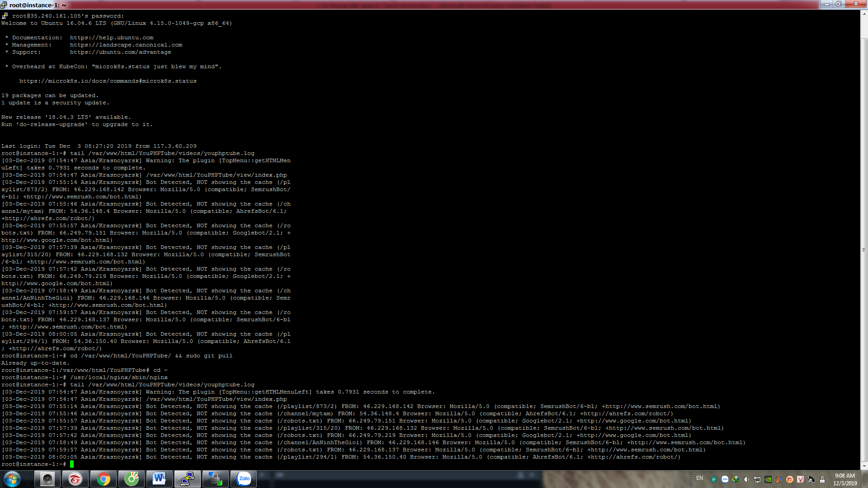Click the microk8s.io docs URL text

[108, 81]
